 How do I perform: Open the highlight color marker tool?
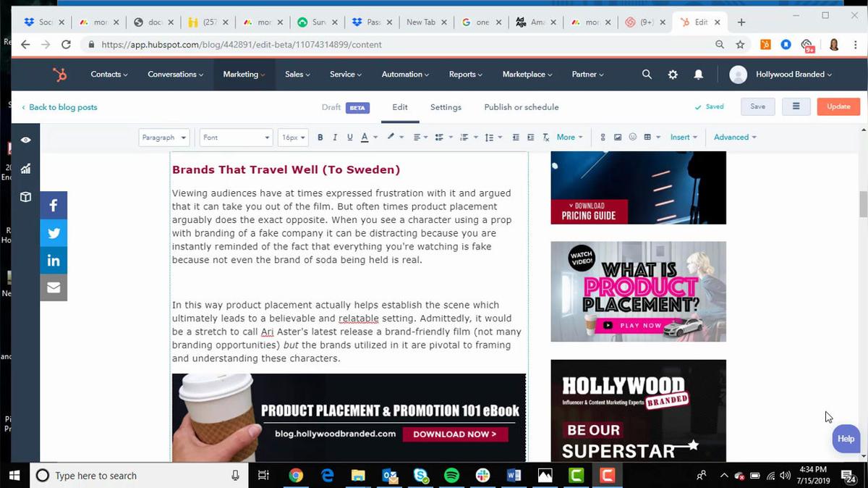pos(391,137)
